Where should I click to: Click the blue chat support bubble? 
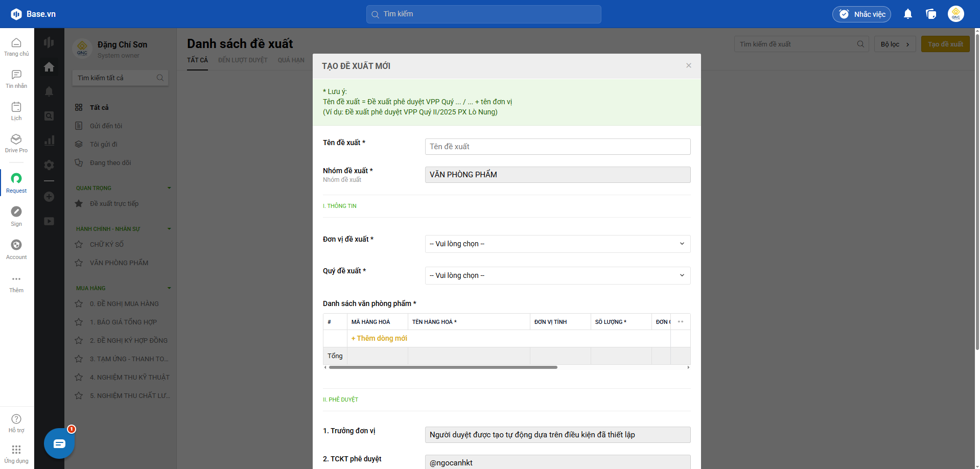59,443
